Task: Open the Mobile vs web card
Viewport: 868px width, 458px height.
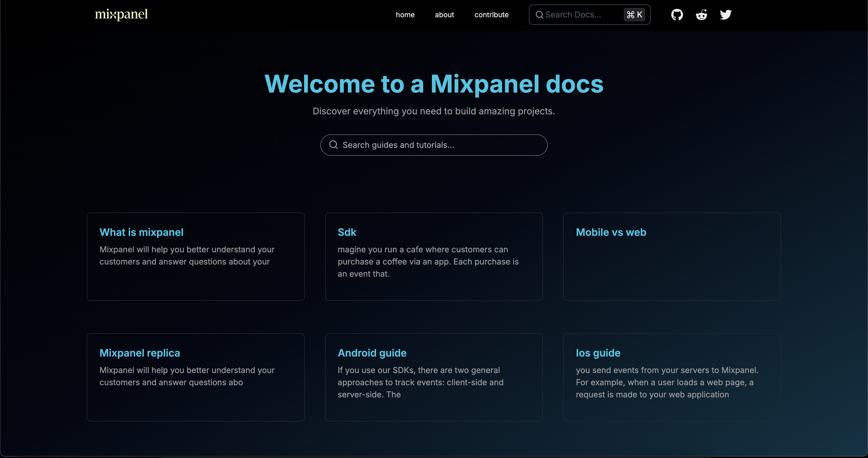Action: click(x=672, y=257)
